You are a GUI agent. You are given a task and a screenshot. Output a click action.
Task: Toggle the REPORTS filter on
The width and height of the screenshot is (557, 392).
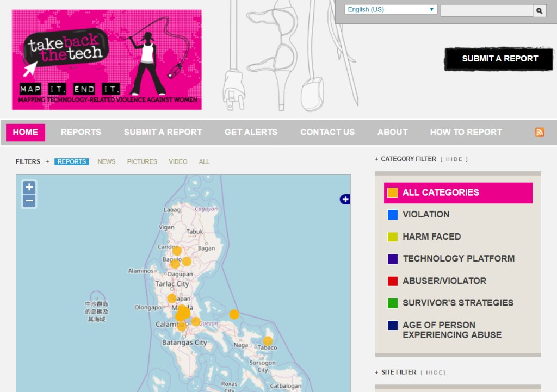tap(71, 161)
